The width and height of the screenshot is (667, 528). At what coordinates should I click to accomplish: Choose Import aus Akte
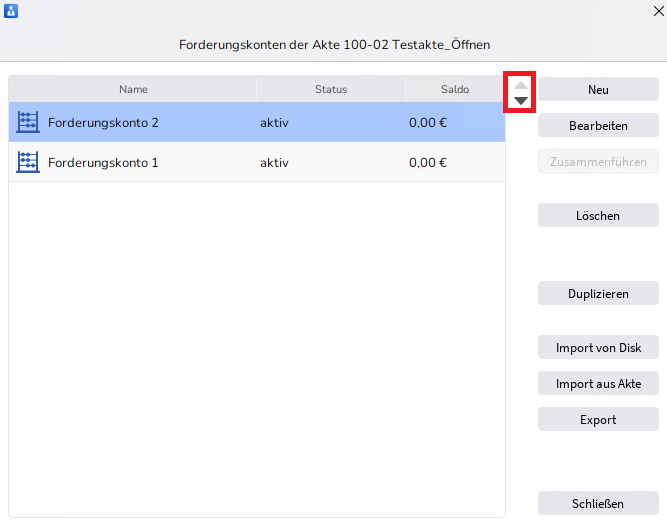[598, 383]
